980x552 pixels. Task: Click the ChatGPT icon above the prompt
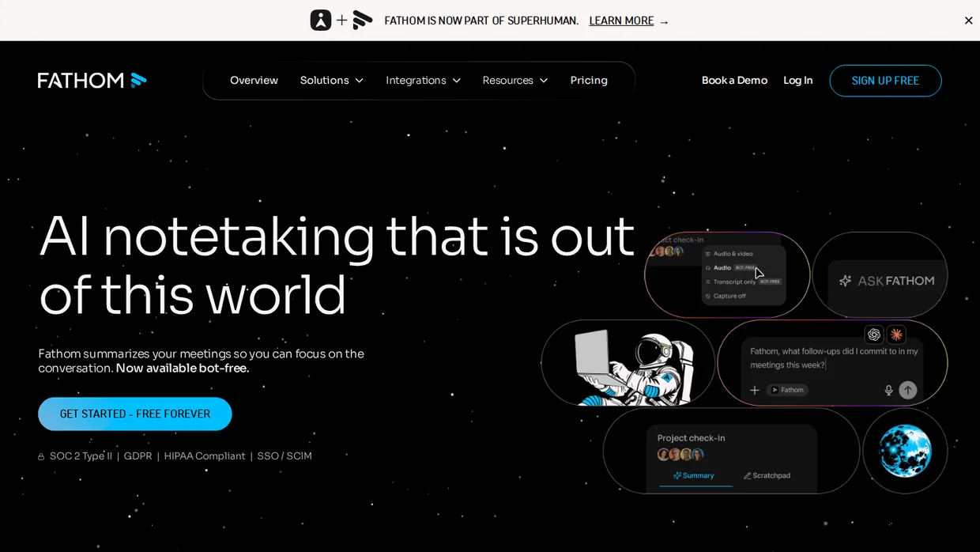pos(873,334)
